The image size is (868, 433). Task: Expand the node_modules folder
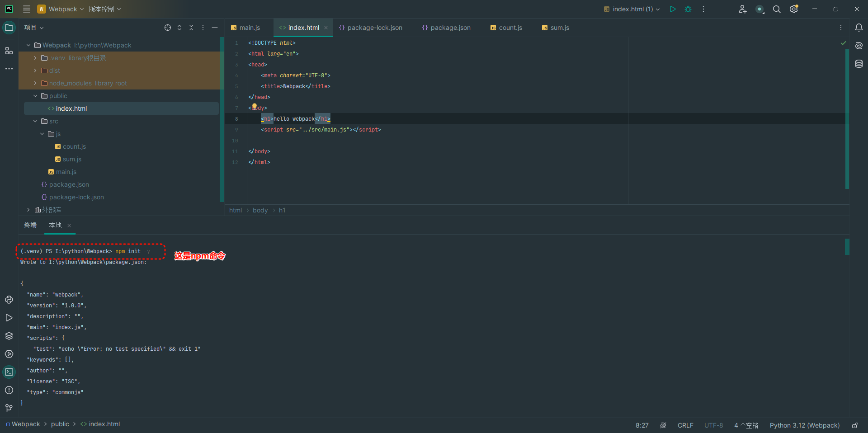coord(35,83)
